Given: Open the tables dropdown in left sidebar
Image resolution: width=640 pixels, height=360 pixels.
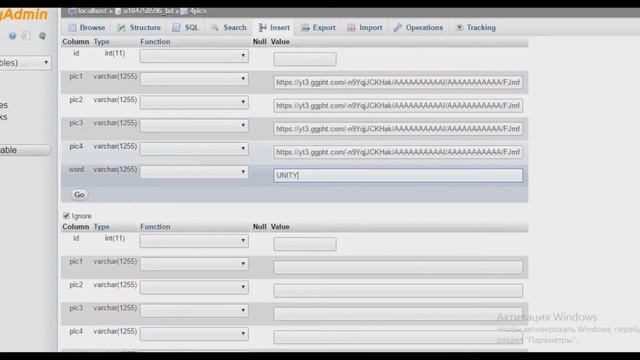Looking at the screenshot, I should pos(25,62).
